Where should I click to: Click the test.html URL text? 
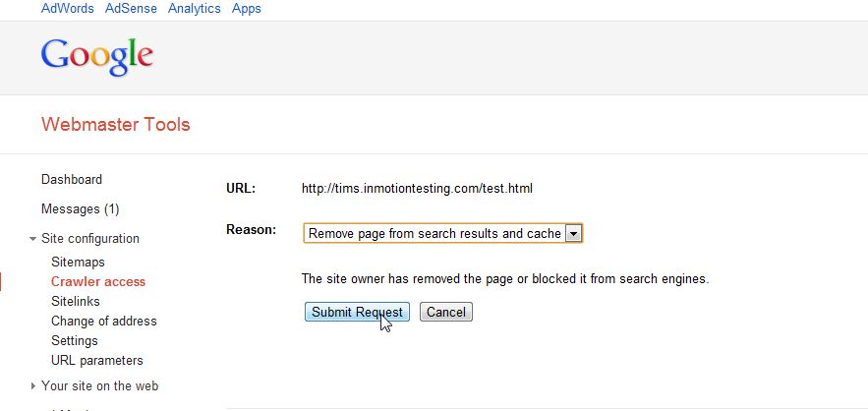(x=417, y=188)
